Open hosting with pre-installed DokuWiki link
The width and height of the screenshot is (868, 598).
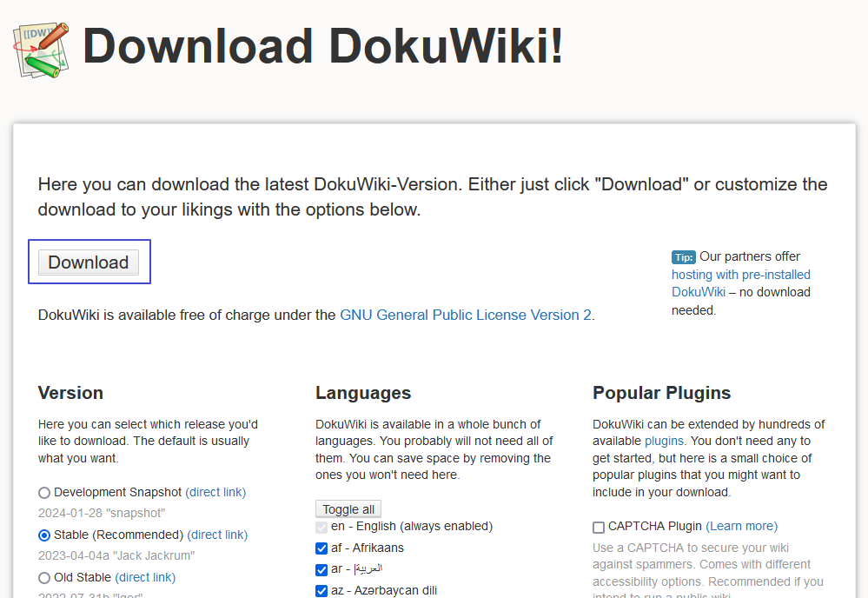tap(740, 283)
